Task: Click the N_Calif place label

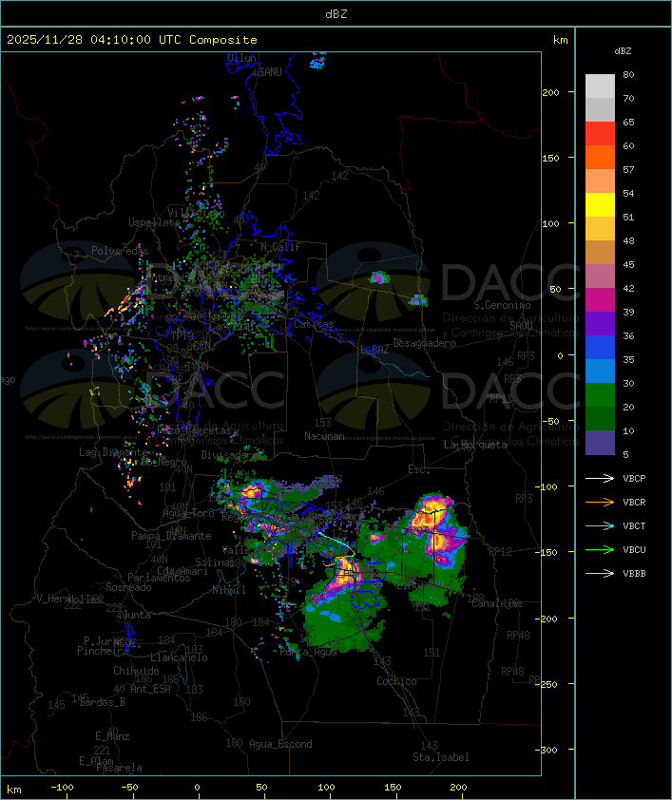Action: click(280, 247)
